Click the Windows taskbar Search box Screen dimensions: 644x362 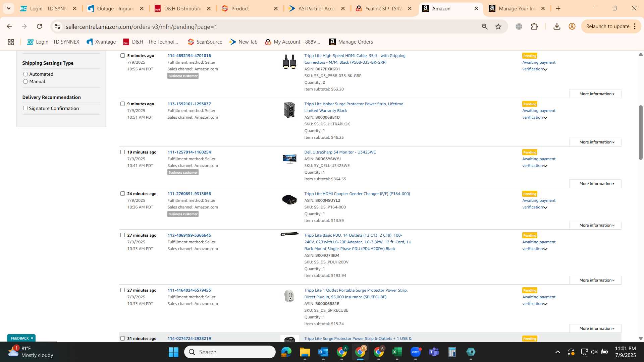point(230,352)
